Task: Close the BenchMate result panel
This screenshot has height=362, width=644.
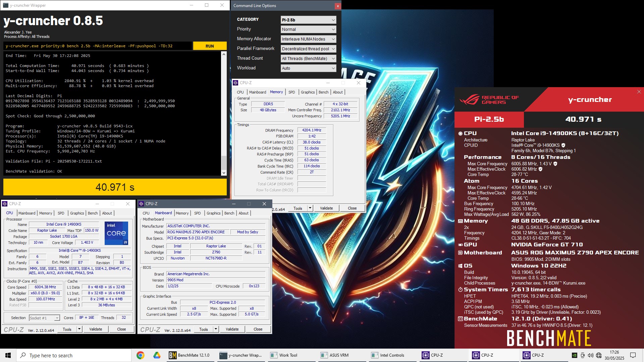Action: (x=639, y=92)
